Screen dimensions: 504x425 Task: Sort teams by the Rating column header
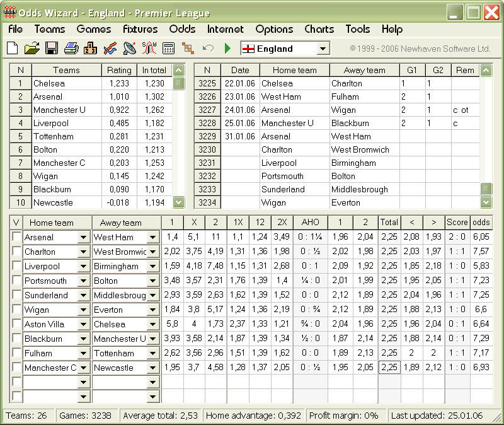119,70
